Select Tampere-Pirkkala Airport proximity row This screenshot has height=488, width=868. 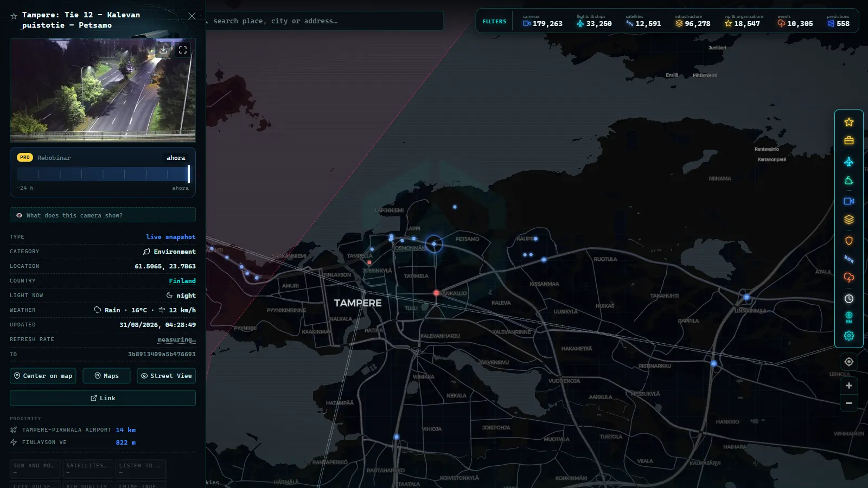click(73, 430)
